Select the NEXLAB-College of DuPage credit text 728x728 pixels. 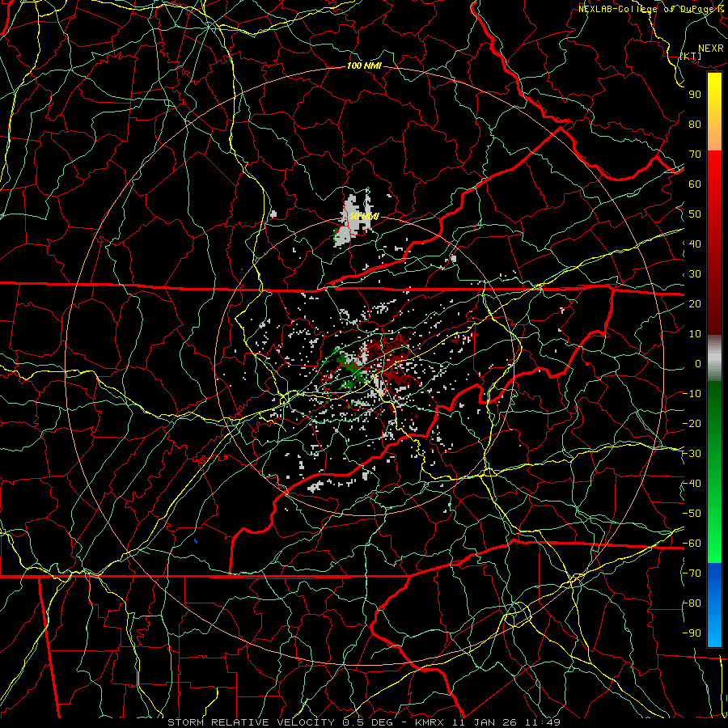(653, 9)
